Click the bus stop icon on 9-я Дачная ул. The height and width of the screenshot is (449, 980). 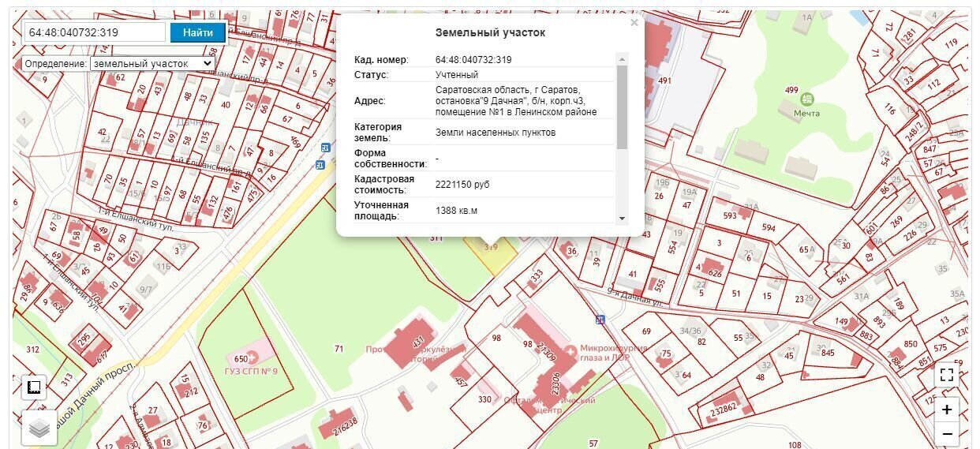tap(600, 320)
